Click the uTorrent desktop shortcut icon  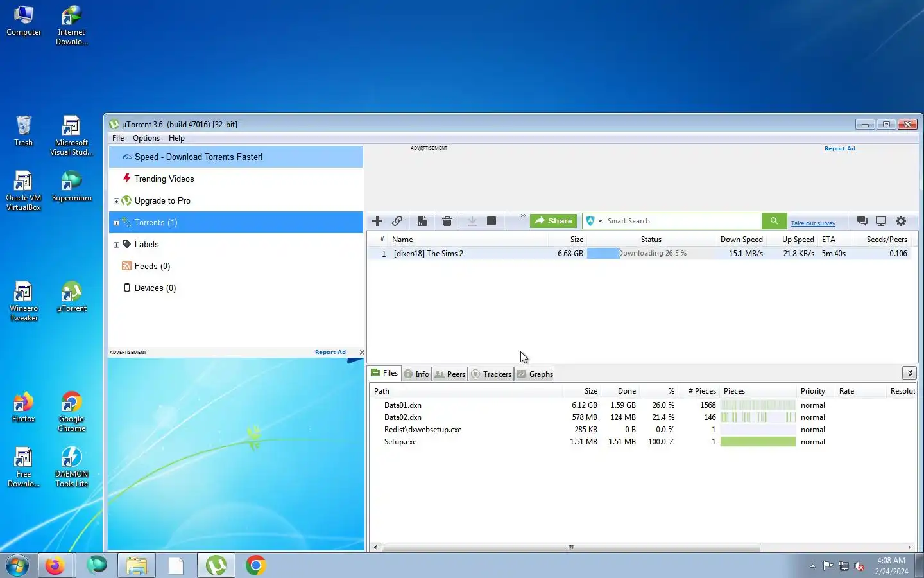pyautogui.click(x=71, y=297)
